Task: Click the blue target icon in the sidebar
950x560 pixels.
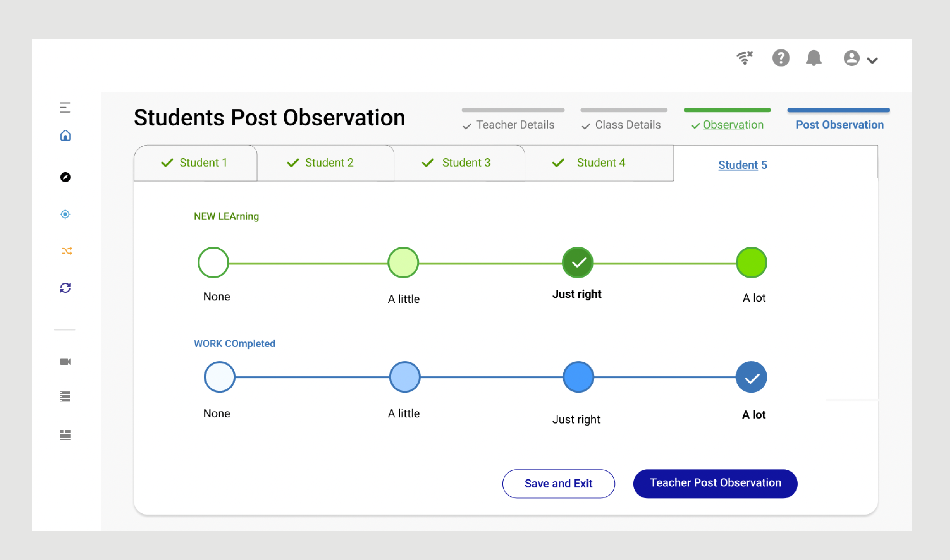Action: pos(65,214)
